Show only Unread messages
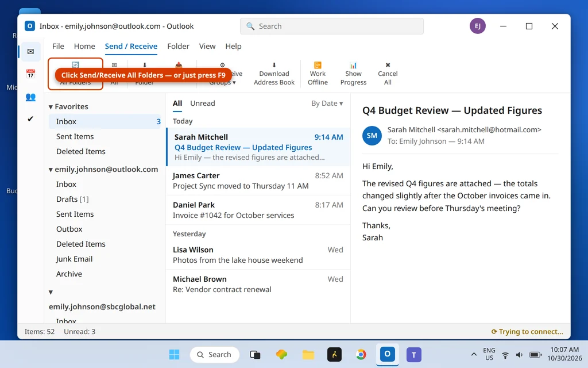The image size is (588, 368). [x=203, y=103]
